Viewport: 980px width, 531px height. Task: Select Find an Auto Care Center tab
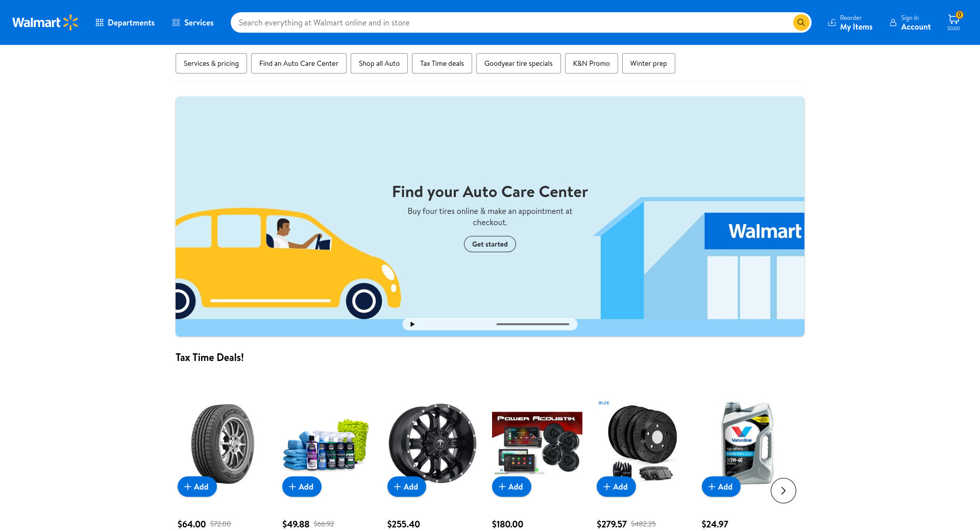pyautogui.click(x=299, y=63)
